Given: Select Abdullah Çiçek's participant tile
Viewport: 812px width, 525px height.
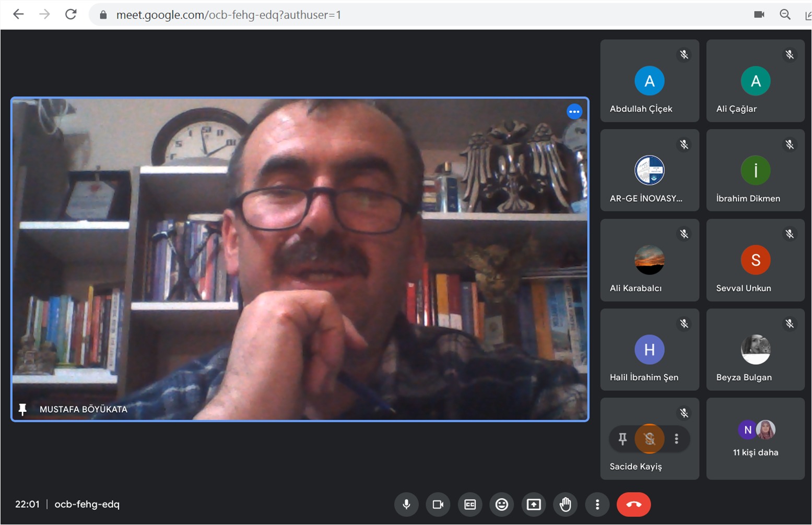Looking at the screenshot, I should (649, 81).
